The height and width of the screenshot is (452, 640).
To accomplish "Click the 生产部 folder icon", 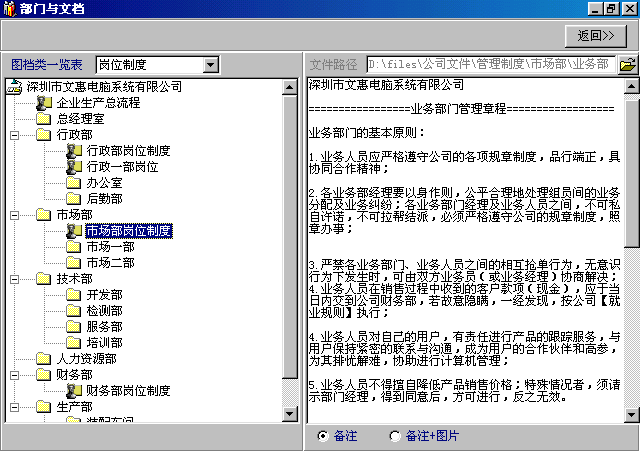I will coord(43,407).
